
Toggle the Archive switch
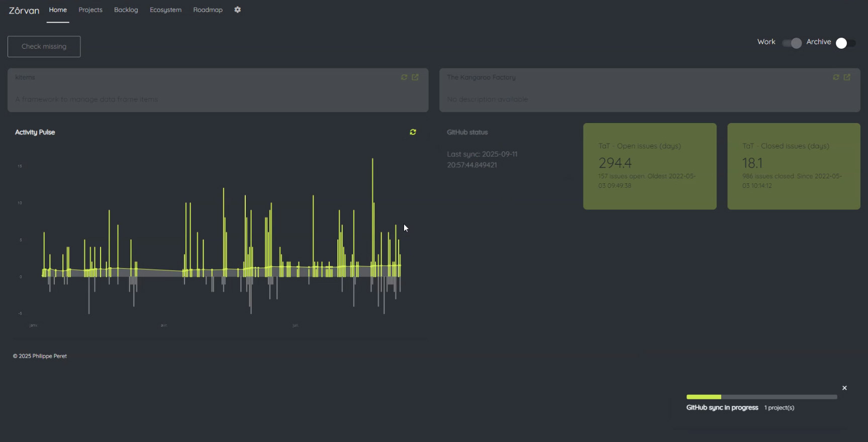coord(845,43)
